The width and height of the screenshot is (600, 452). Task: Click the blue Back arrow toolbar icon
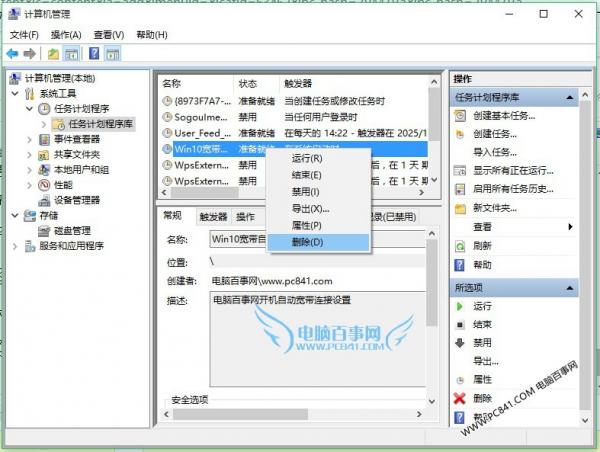pyautogui.click(x=12, y=54)
